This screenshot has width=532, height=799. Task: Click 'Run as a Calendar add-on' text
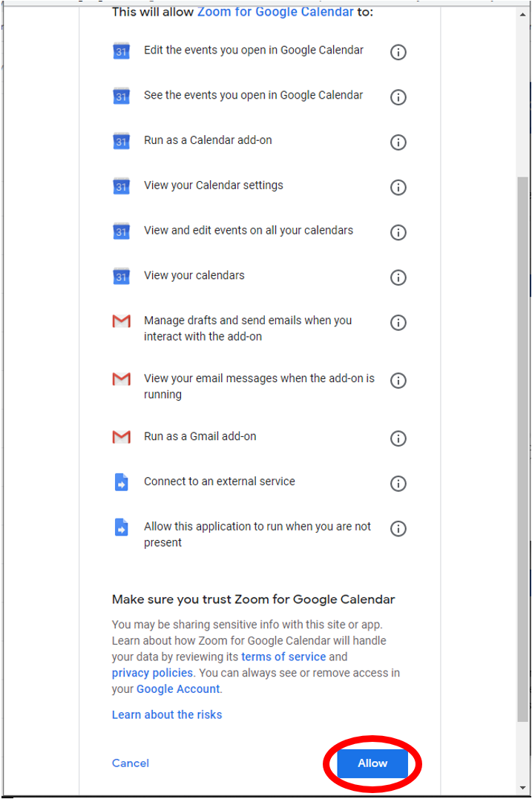click(x=208, y=140)
